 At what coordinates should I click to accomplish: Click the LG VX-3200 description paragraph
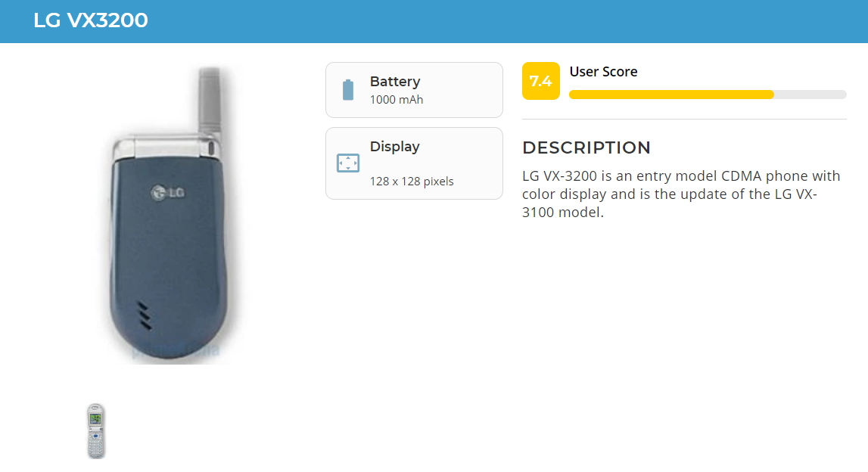click(681, 194)
